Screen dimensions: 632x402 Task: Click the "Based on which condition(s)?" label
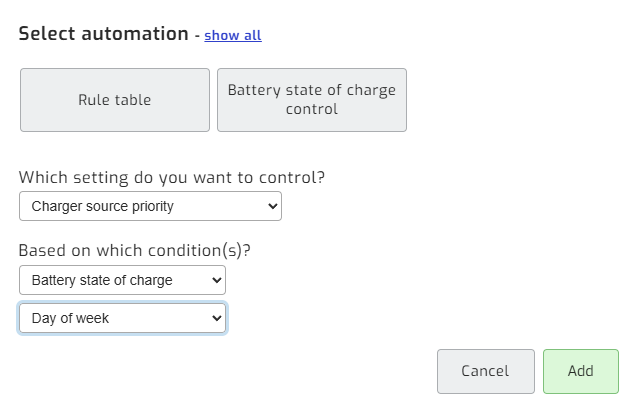[134, 250]
